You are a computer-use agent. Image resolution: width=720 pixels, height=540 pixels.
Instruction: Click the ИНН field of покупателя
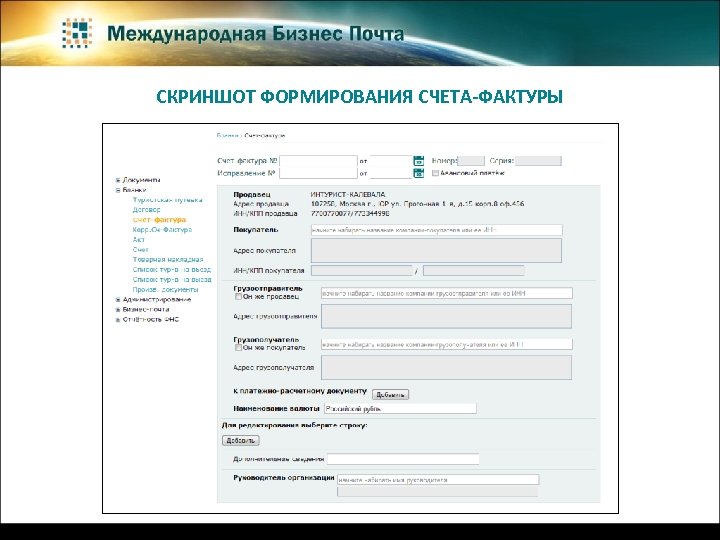coord(361,271)
